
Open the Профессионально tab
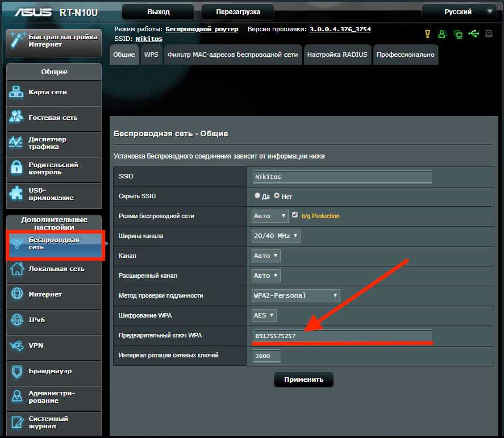405,55
